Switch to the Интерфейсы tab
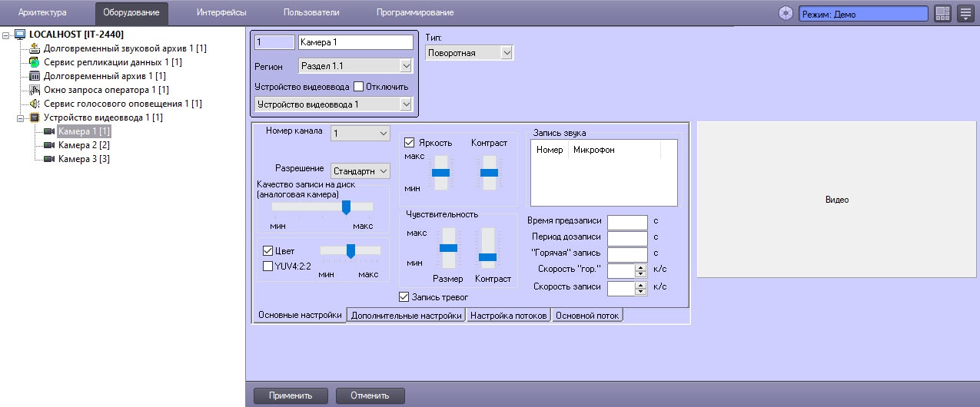The width and height of the screenshot is (980, 407). click(x=221, y=13)
